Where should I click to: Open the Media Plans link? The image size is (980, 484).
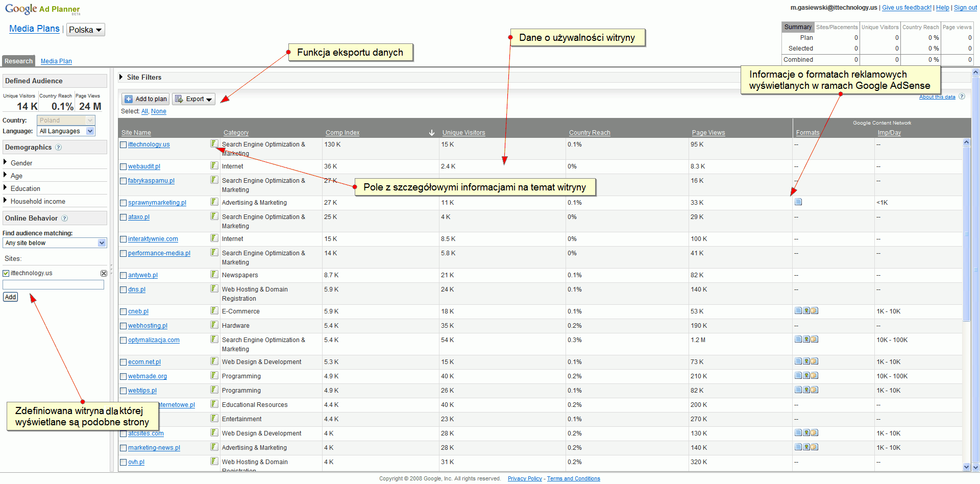(x=34, y=29)
